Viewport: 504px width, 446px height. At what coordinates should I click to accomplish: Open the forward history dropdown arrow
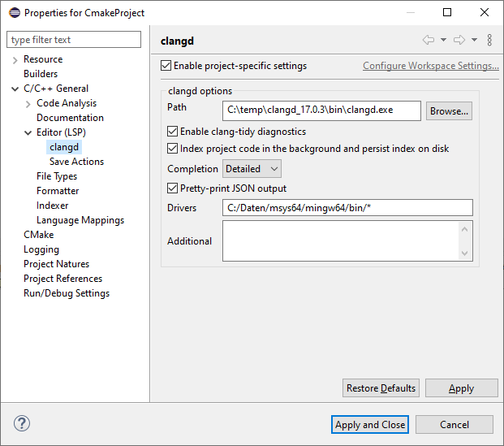(x=474, y=40)
